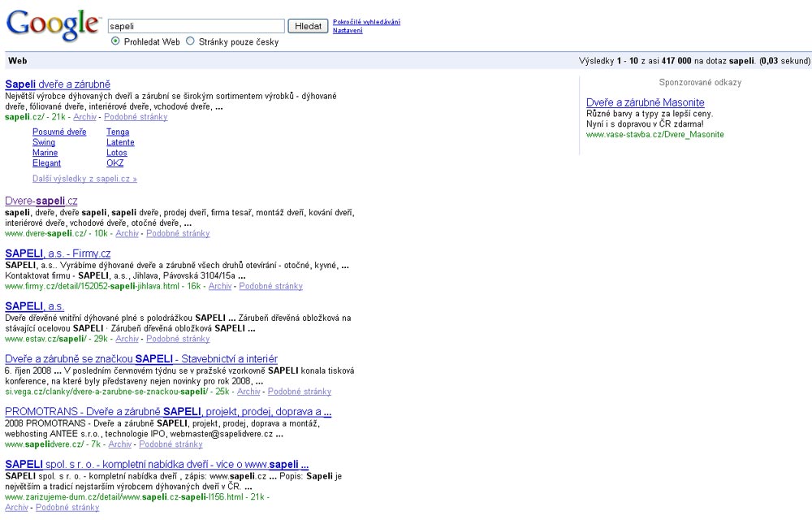This screenshot has height=520, width=812.
Task: Open sponsored link Dveře a zárubně Masonite
Action: (646, 102)
